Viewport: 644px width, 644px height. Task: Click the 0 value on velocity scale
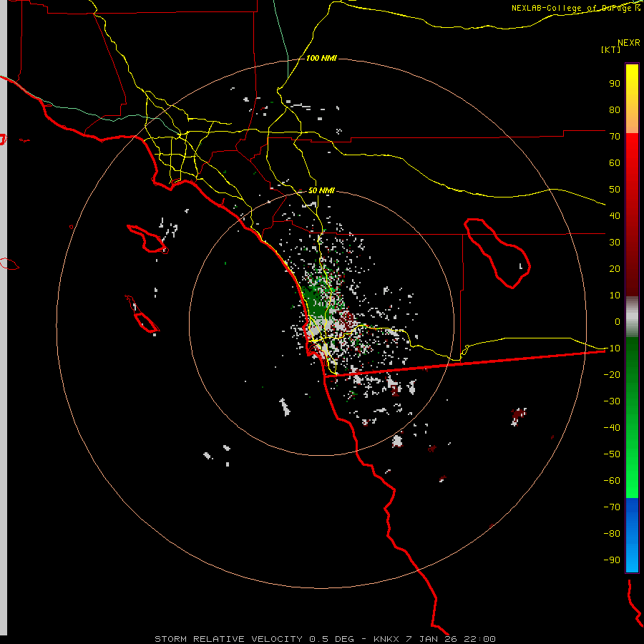(618, 321)
